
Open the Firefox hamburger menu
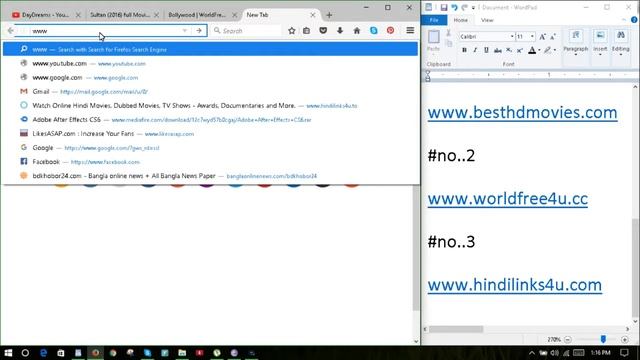coord(410,31)
